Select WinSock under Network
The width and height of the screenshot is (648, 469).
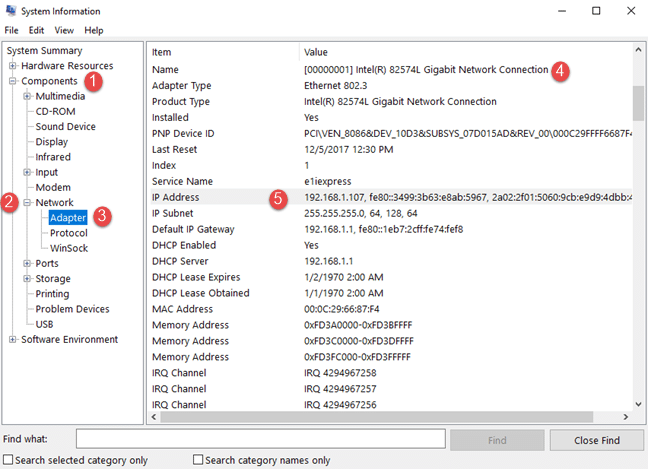click(69, 248)
